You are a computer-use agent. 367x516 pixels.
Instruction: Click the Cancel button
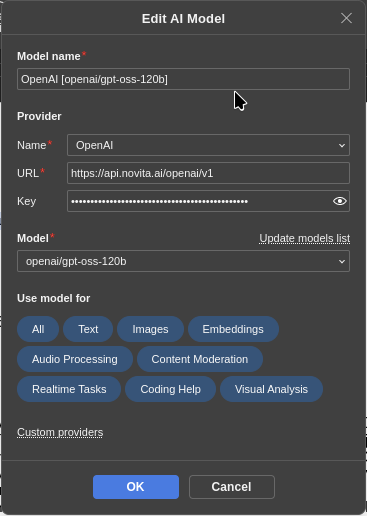click(x=232, y=487)
